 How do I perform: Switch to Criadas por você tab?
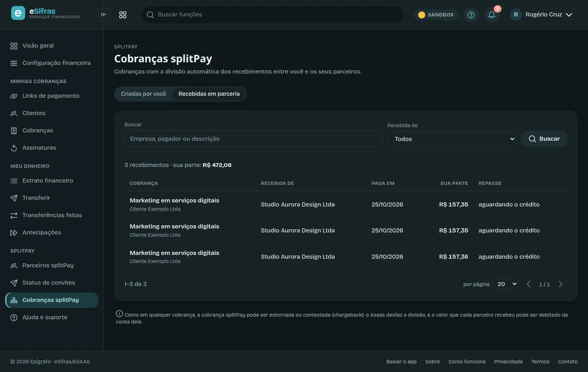pyautogui.click(x=144, y=94)
